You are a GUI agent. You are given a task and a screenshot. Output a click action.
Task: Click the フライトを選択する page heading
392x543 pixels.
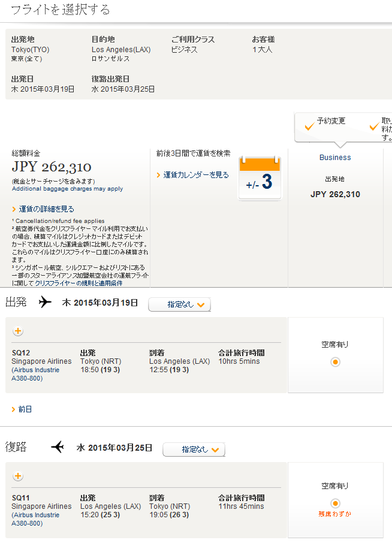click(x=61, y=10)
